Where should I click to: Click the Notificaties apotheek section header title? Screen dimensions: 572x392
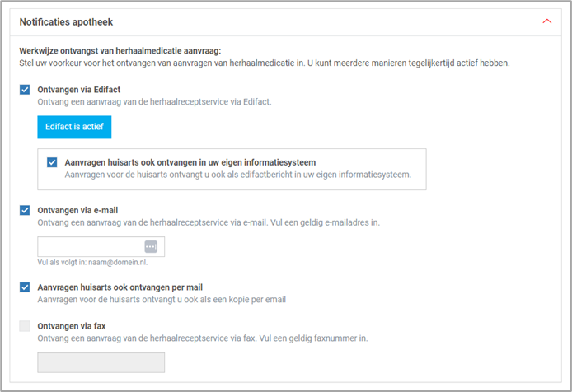(66, 21)
